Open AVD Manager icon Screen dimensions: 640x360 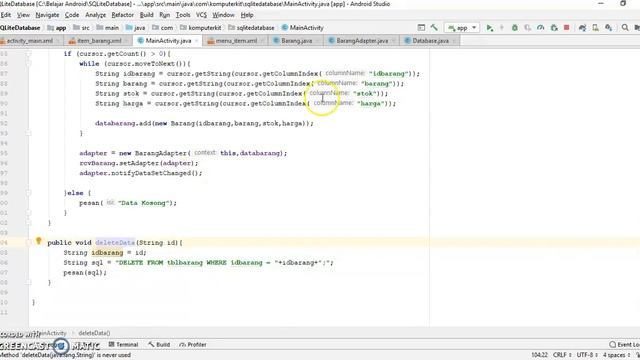point(596,28)
